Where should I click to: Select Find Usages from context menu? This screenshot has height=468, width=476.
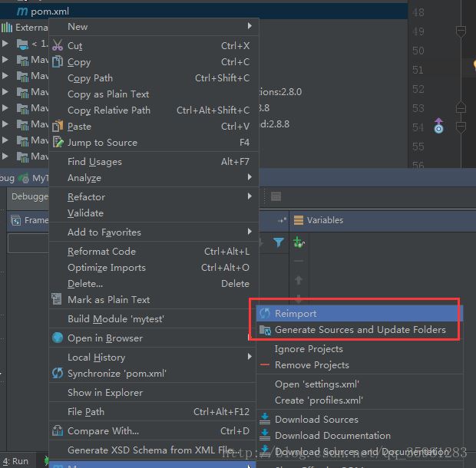(94, 162)
